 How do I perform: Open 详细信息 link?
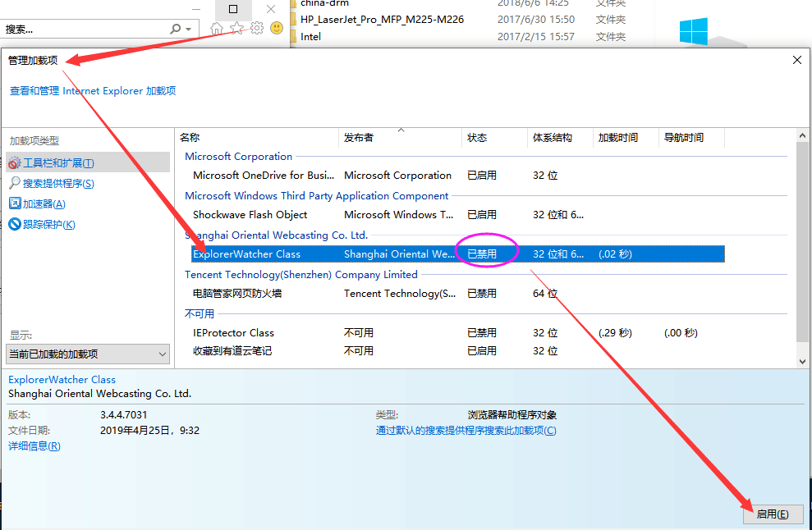click(34, 446)
